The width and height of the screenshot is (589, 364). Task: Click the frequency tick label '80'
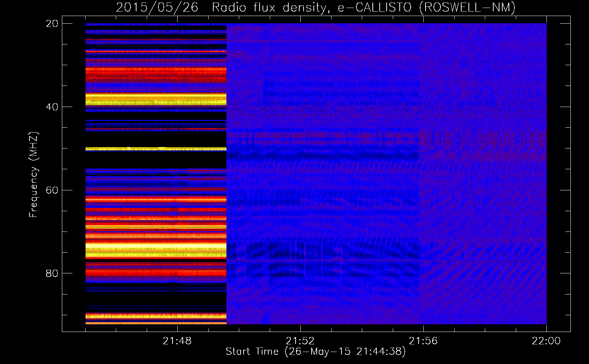coord(52,273)
